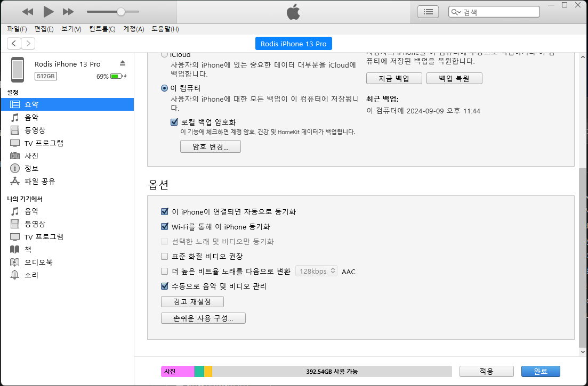Open the 파일(F) menu

(x=17, y=29)
